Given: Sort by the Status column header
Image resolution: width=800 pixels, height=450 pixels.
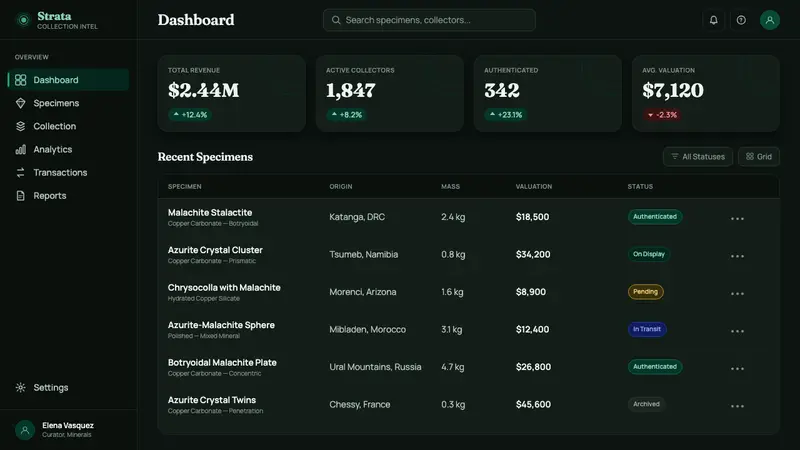Looking at the screenshot, I should point(640,187).
